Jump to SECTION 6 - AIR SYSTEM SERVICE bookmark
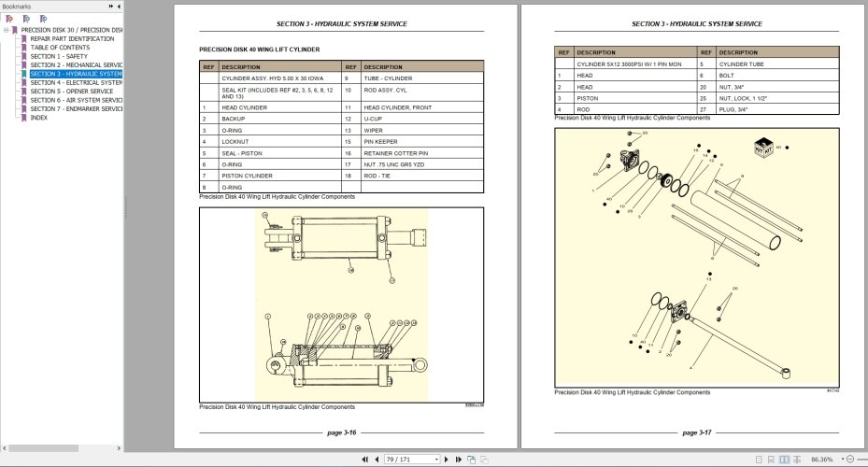 76,100
